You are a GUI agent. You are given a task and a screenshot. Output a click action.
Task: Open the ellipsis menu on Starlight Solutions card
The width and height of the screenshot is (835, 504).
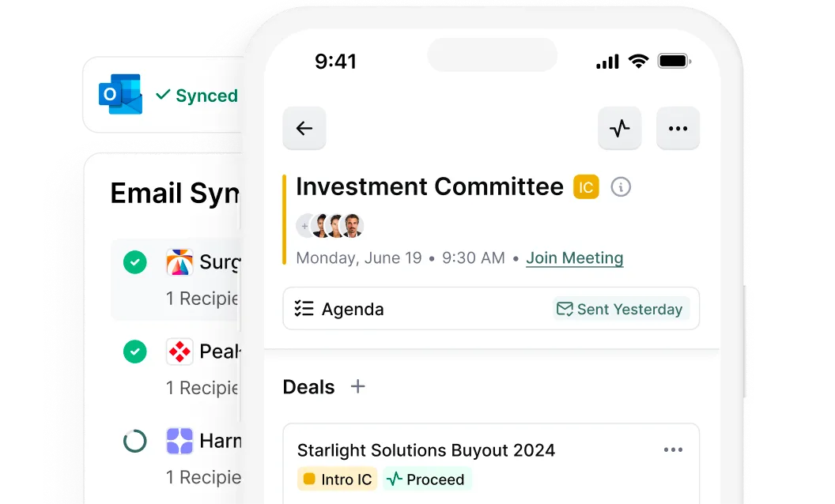click(x=674, y=449)
